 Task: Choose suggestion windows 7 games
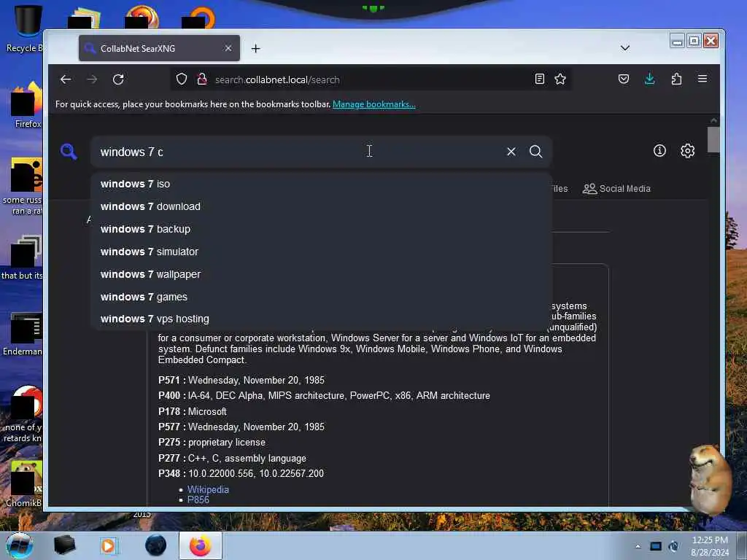(322, 297)
